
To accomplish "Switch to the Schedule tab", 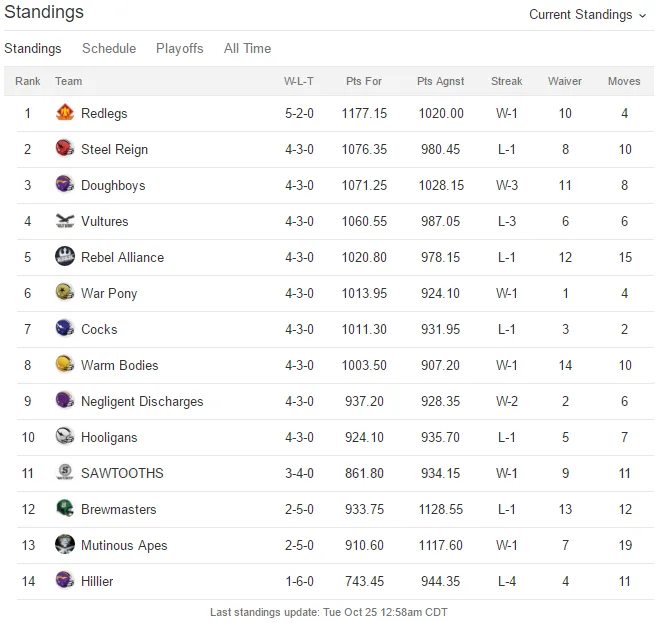I will [109, 49].
